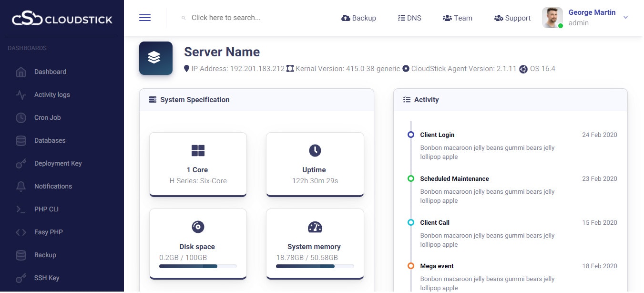Click the DNS icon in the top bar
Screen dimensions: 644x293
tap(400, 18)
